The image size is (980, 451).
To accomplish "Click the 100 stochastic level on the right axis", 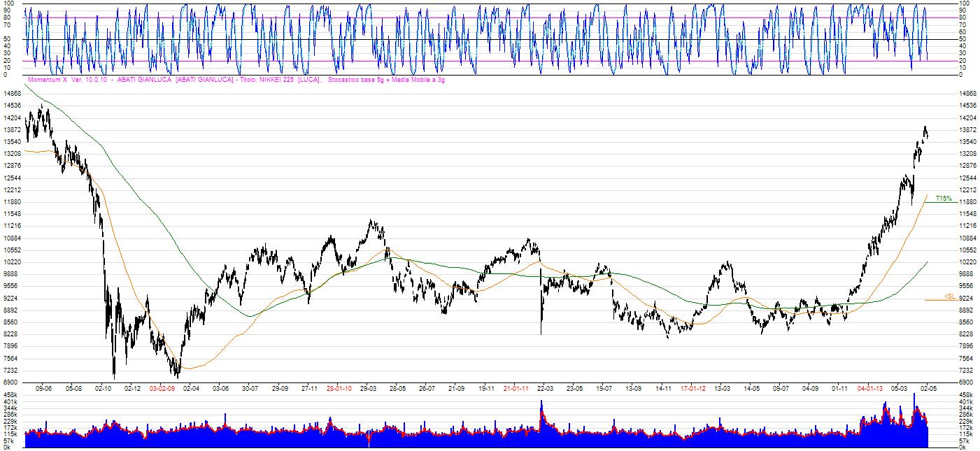I will pyautogui.click(x=963, y=3).
